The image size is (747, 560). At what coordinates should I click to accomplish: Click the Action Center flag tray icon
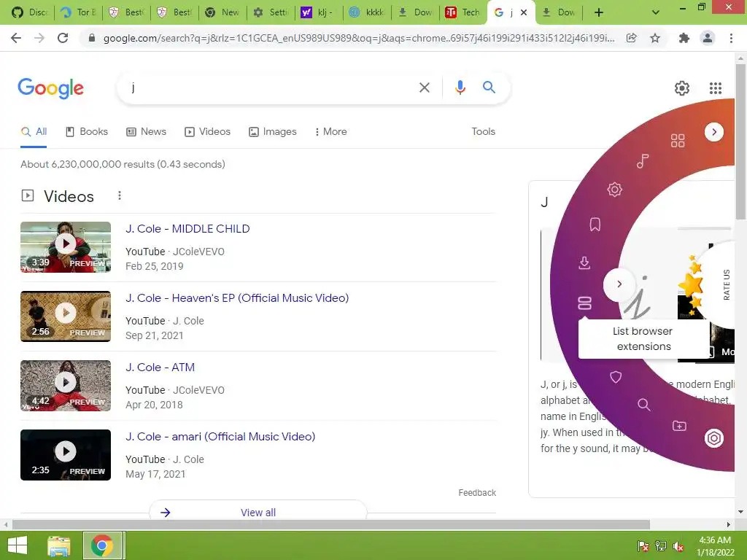[x=643, y=547]
